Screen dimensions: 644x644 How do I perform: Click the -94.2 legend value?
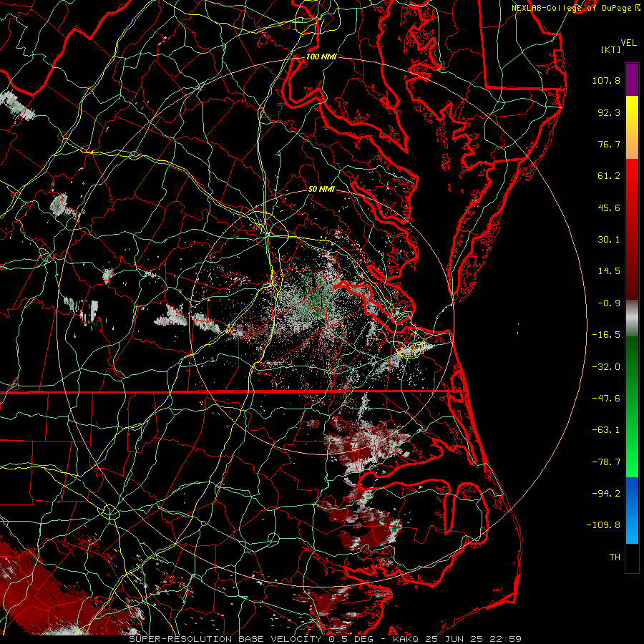606,493
